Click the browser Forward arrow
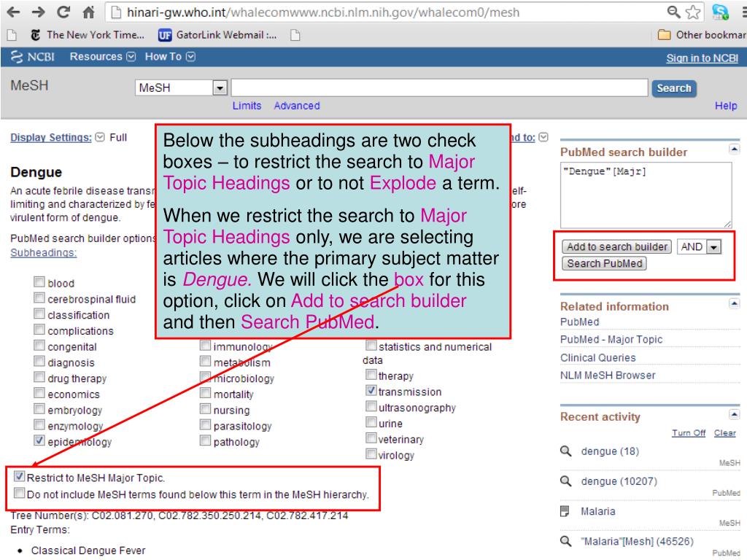This screenshot has height=560, width=747. pyautogui.click(x=38, y=12)
